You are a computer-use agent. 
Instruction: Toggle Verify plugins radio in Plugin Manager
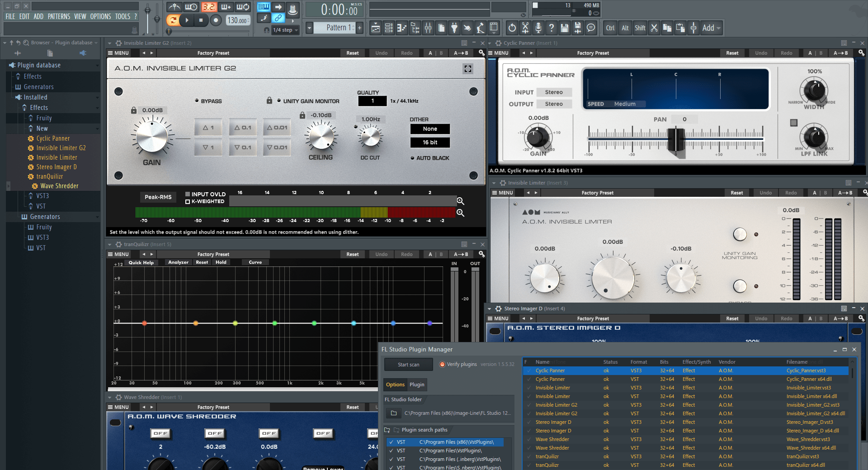click(442, 364)
